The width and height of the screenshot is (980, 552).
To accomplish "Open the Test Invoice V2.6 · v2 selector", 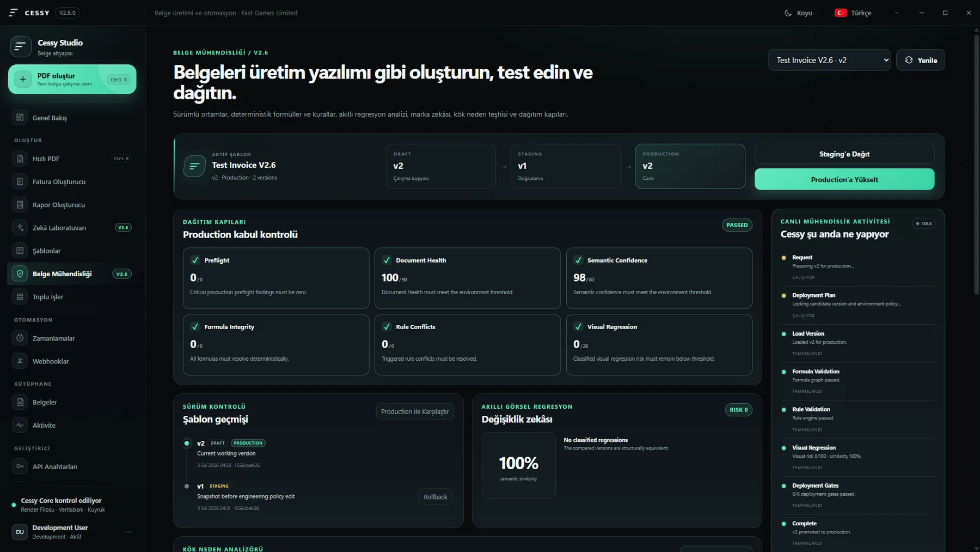I will click(x=829, y=60).
